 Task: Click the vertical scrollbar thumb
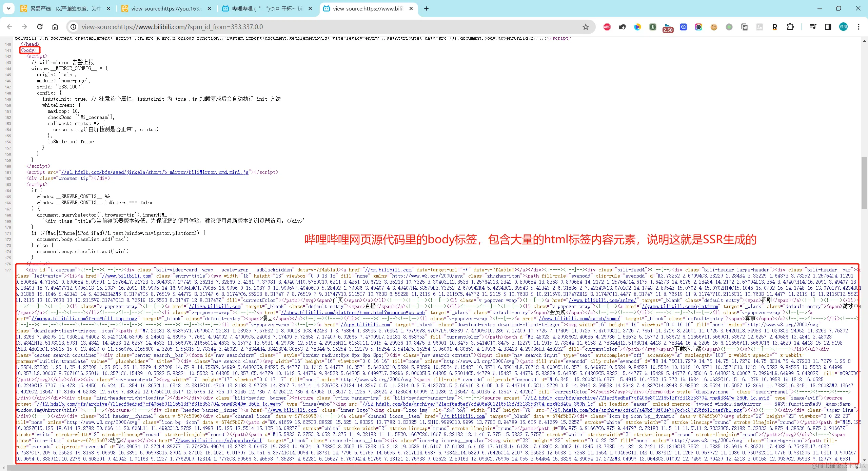[864, 183]
